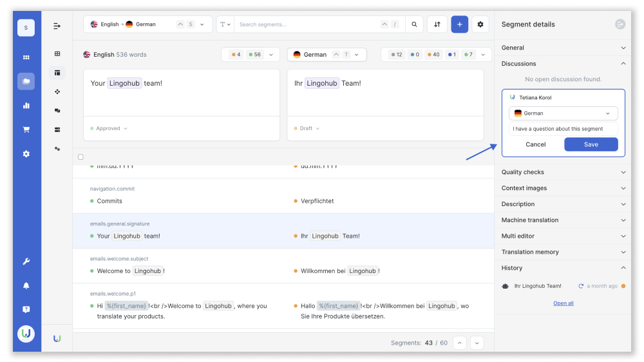This screenshot has height=362, width=644.
Task: Go to previous segment arrow
Action: pos(460,343)
